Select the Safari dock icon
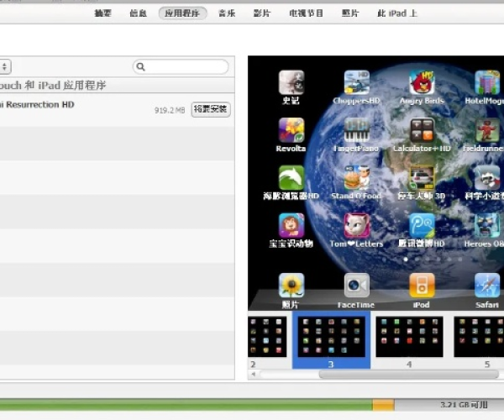Viewport: 504px width, 420px height. point(487,286)
